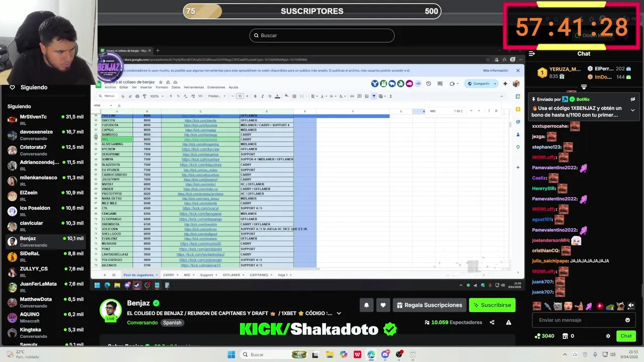The width and height of the screenshot is (644, 362).
Task: Click Más información link in banner
Action: [x=496, y=70]
